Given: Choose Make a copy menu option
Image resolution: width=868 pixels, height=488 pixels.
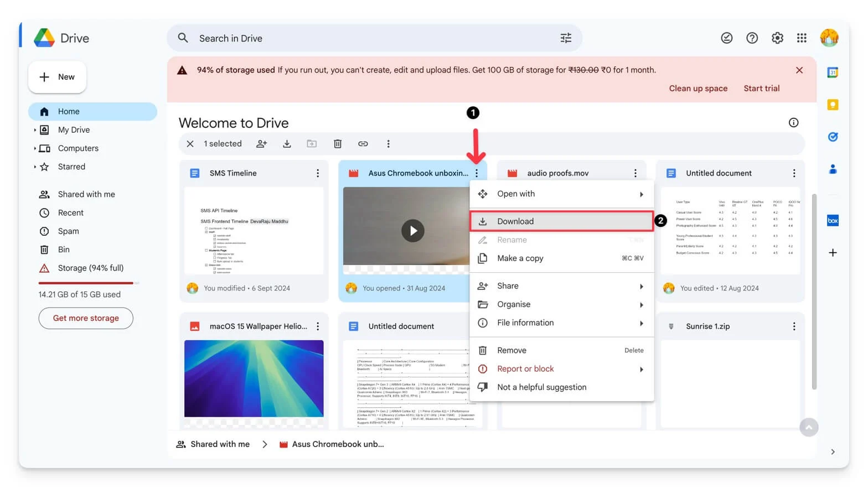Looking at the screenshot, I should [x=520, y=258].
